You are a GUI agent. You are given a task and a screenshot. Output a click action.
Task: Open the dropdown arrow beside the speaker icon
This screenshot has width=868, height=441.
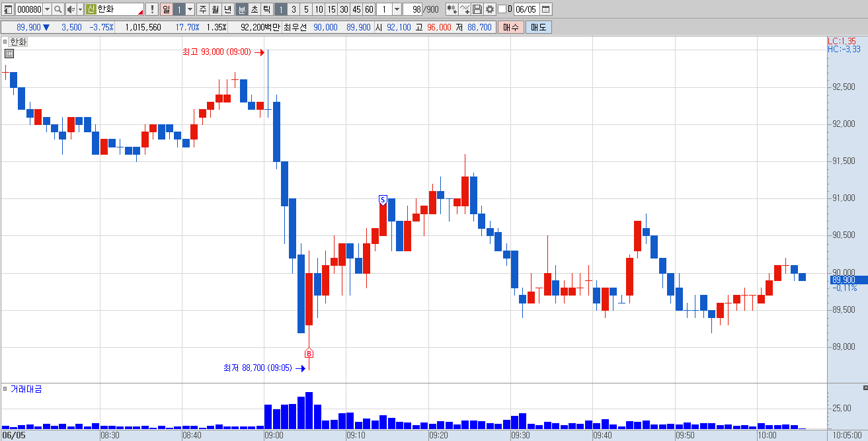pos(81,9)
